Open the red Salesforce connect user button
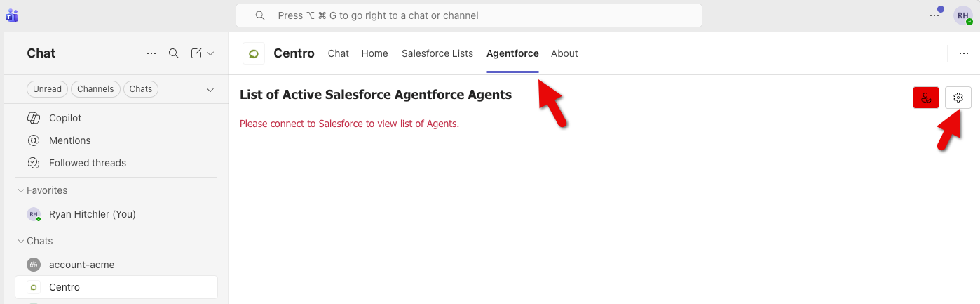 point(925,98)
